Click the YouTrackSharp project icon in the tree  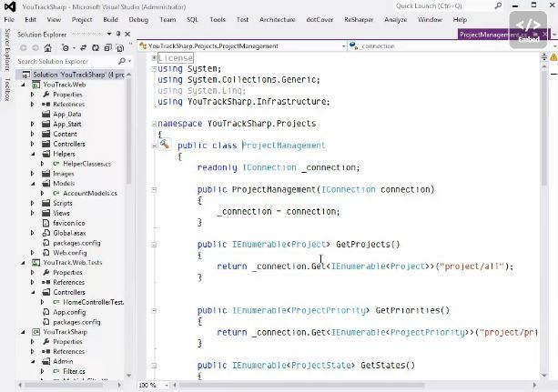pyautogui.click(x=36, y=332)
